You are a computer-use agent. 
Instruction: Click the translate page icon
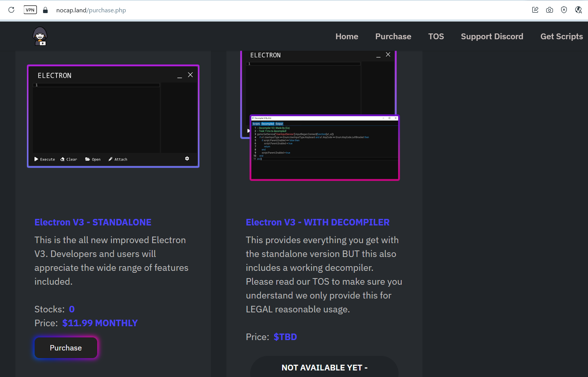(x=578, y=10)
